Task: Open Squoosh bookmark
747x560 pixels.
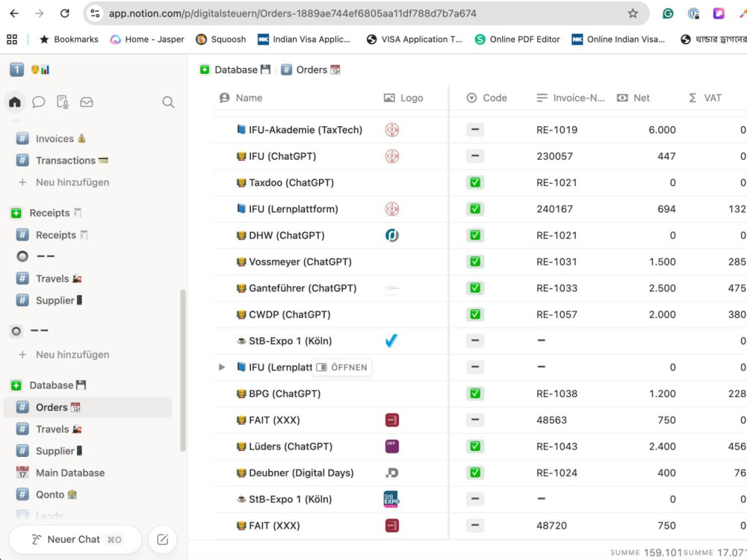Action: point(221,39)
